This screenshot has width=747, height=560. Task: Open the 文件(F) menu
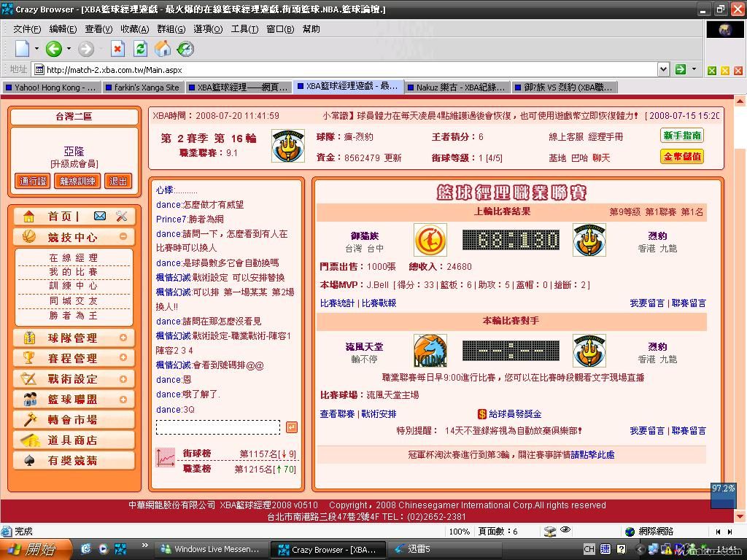27,29
